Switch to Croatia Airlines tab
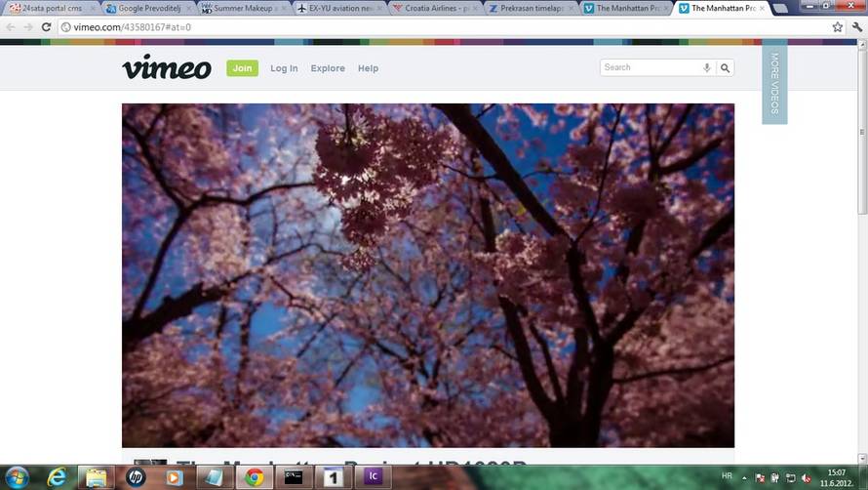868x490 pixels. click(x=435, y=9)
